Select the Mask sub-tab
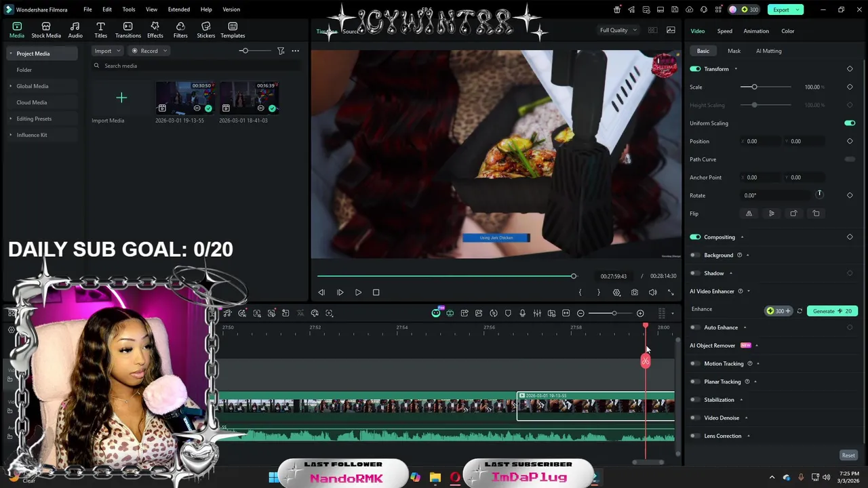The image size is (868, 488). (x=734, y=51)
